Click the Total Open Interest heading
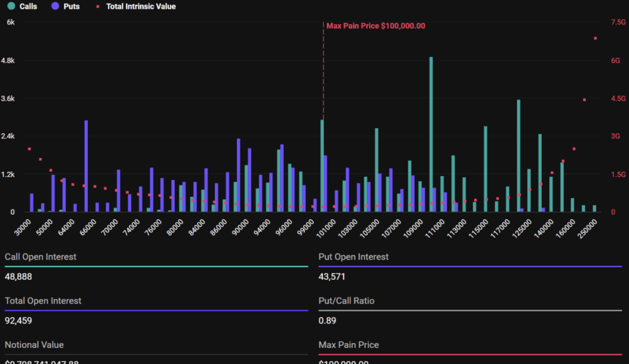 click(43, 301)
